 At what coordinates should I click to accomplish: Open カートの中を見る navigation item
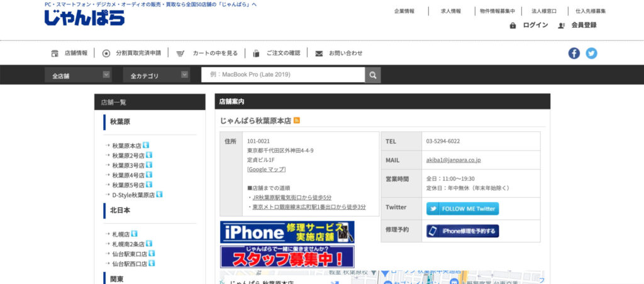pyautogui.click(x=215, y=53)
